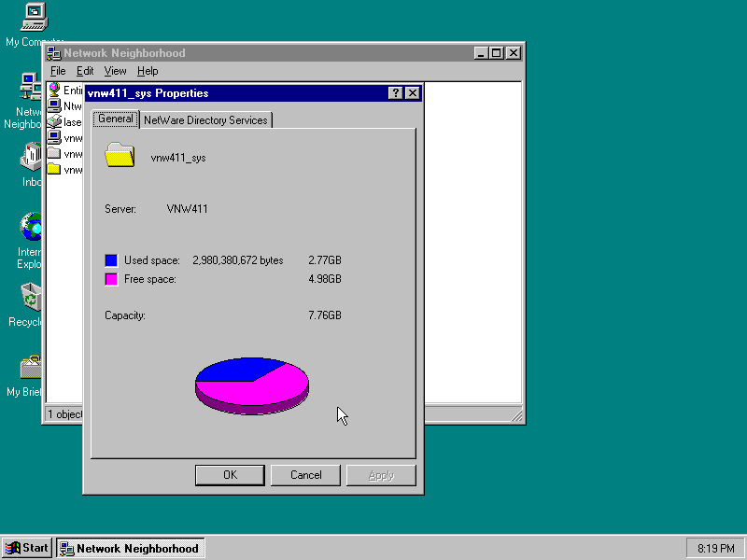The image size is (747, 560).
Task: Click the "Free space:" label
Action: pyautogui.click(x=150, y=279)
